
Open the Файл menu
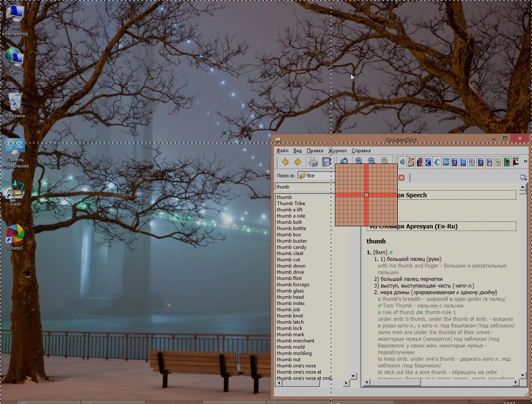point(282,151)
